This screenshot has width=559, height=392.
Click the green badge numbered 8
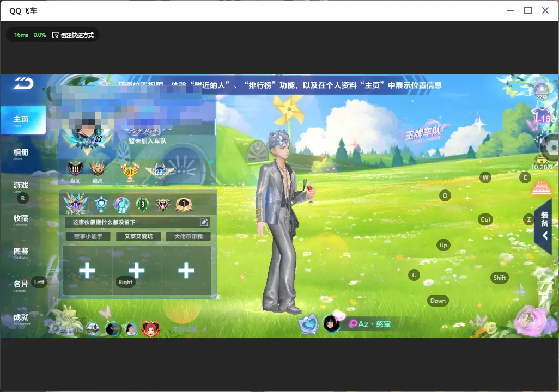tap(143, 204)
